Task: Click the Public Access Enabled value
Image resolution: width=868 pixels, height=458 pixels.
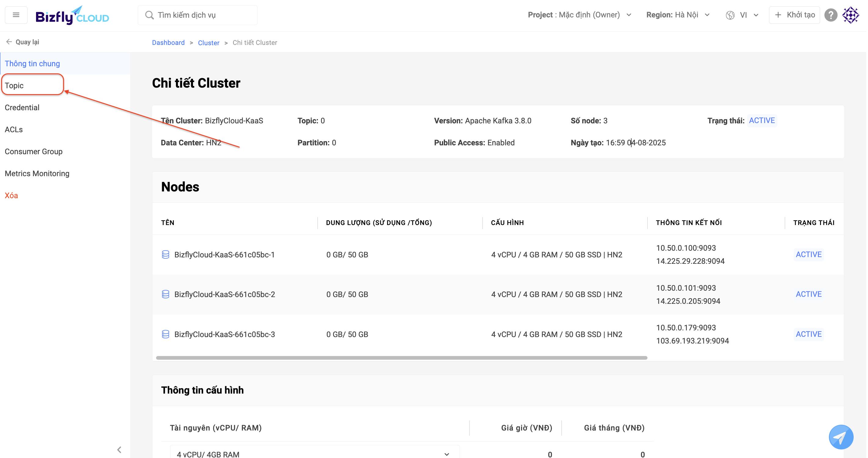Action: [x=501, y=143]
